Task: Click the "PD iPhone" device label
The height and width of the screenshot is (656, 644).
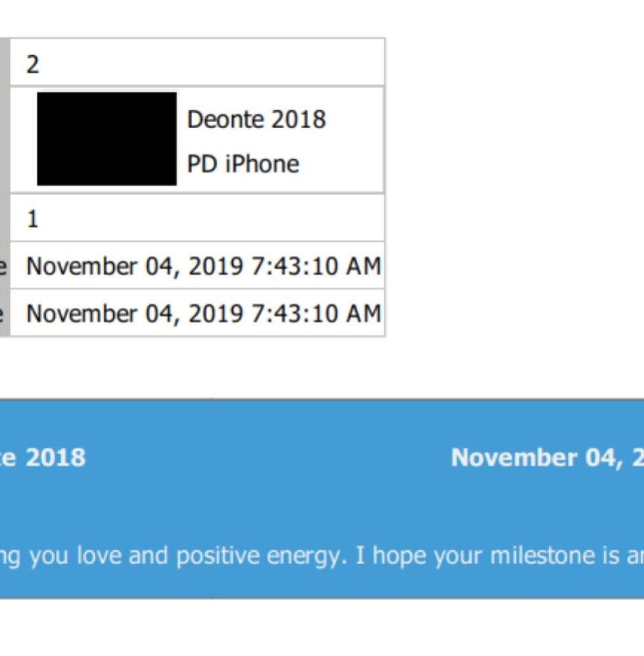Action: 243,164
